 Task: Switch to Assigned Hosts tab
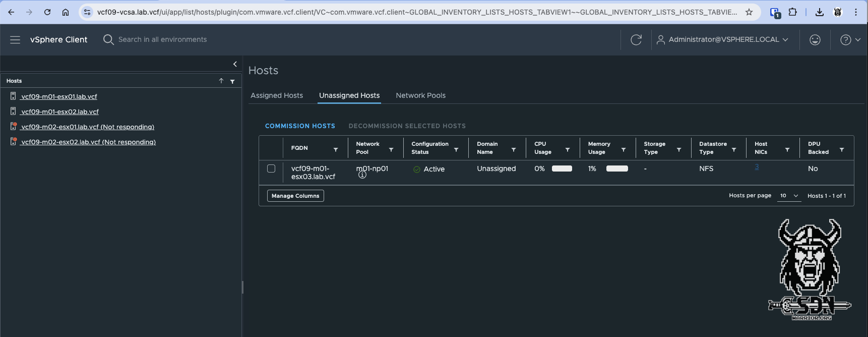tap(277, 95)
